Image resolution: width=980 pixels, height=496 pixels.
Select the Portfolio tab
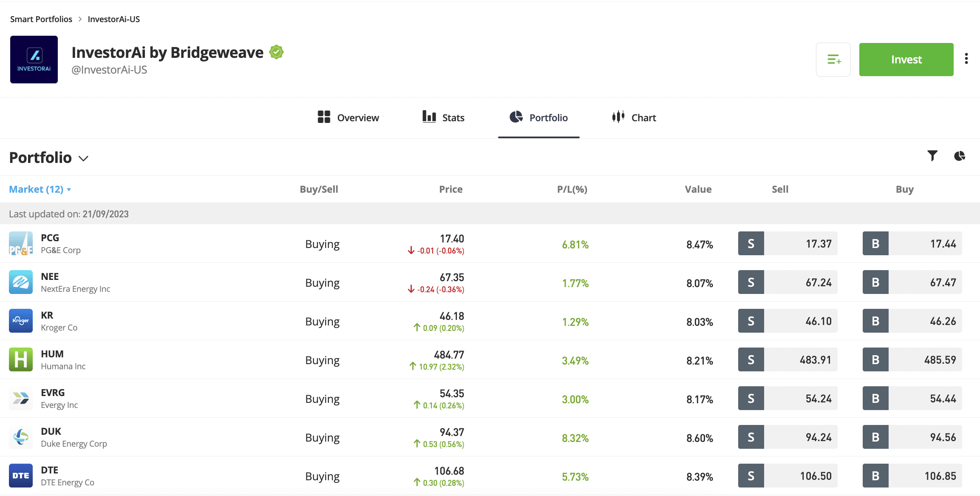click(538, 118)
